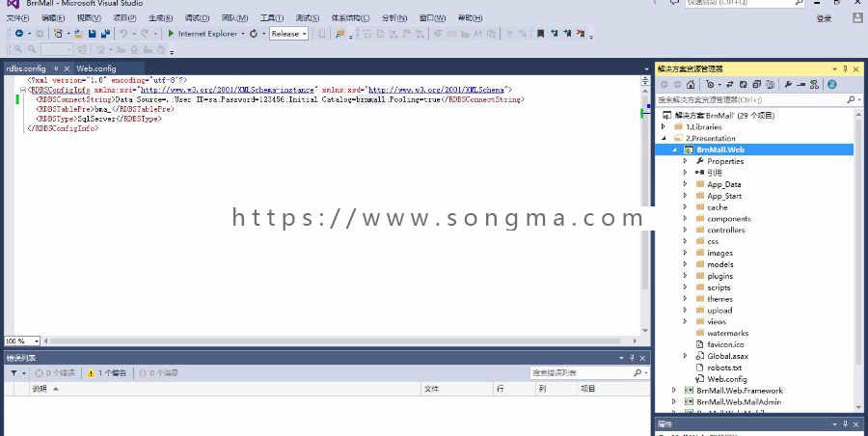Open the 文件(F) menu
This screenshot has width=868, height=436.
point(17,18)
